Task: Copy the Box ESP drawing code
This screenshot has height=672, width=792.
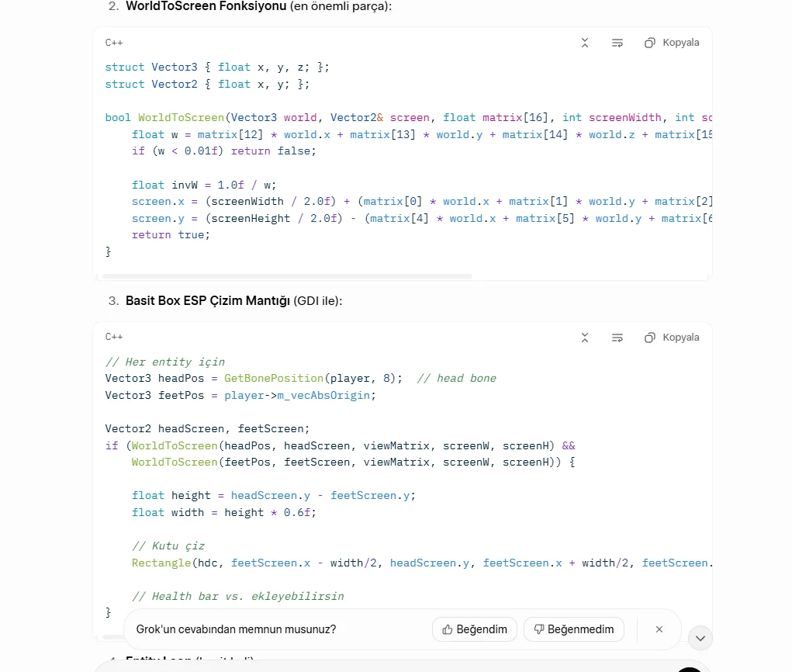Action: [670, 337]
